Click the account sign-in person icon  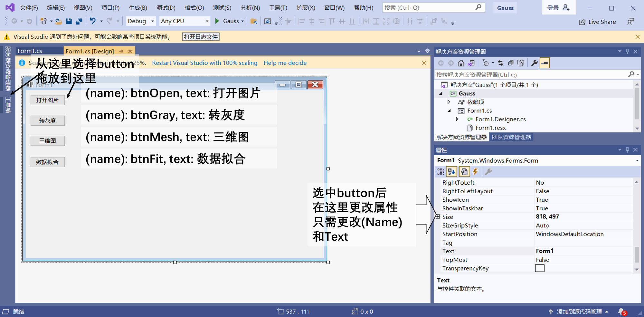click(x=566, y=7)
